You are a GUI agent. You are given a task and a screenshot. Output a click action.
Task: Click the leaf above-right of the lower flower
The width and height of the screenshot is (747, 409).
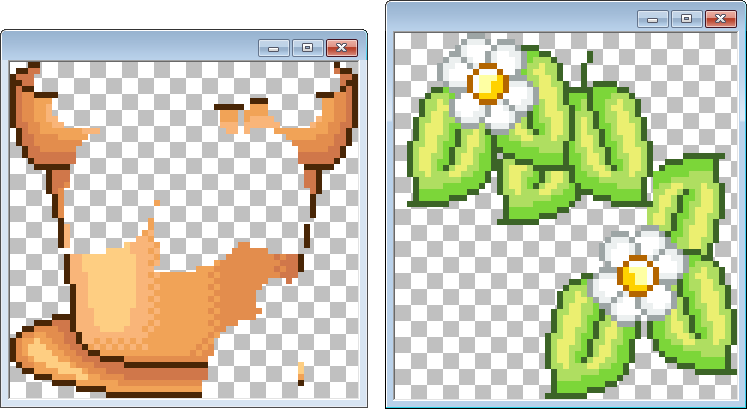tap(690, 200)
